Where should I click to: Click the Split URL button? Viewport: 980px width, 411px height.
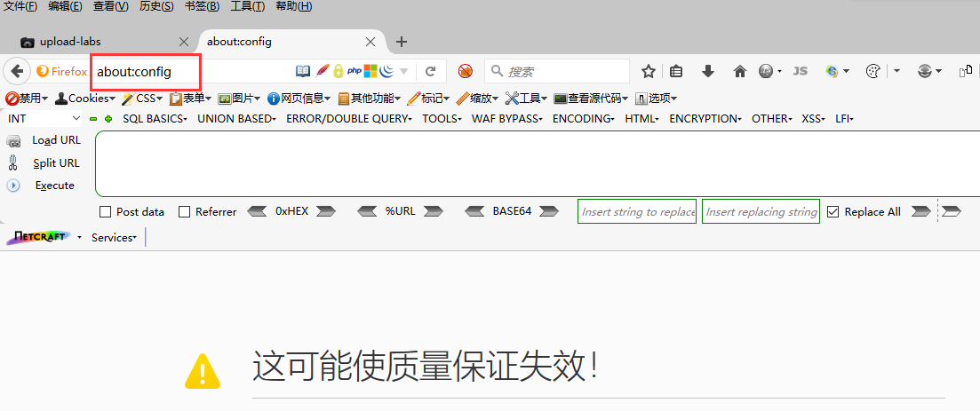pyautogui.click(x=56, y=163)
